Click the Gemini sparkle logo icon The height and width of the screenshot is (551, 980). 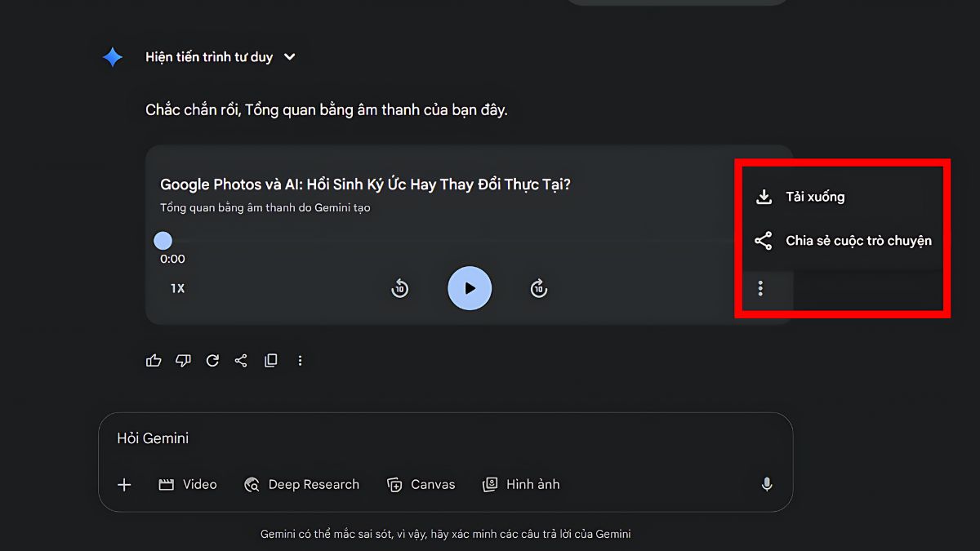[x=112, y=57]
